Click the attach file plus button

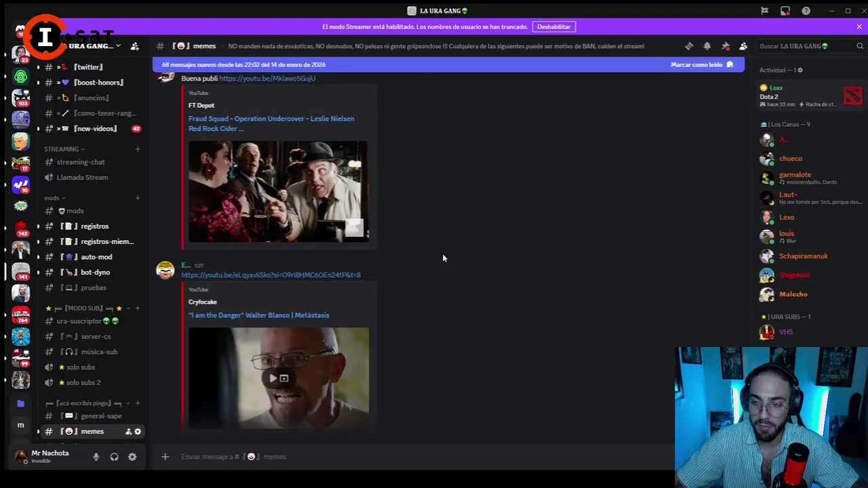click(x=165, y=457)
